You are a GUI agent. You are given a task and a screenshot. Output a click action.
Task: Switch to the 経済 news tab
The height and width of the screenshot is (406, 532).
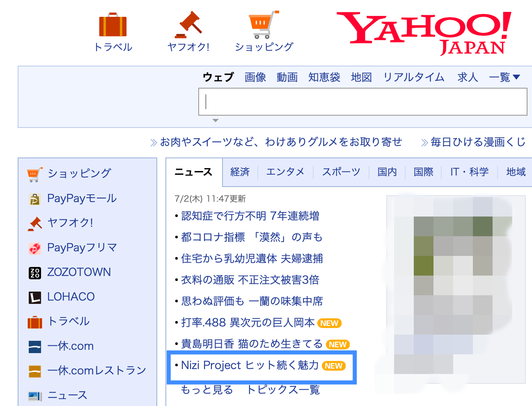click(x=240, y=172)
